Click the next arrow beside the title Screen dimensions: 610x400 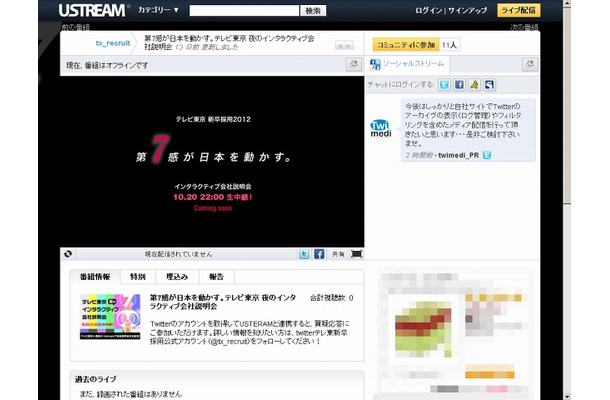(x=349, y=46)
